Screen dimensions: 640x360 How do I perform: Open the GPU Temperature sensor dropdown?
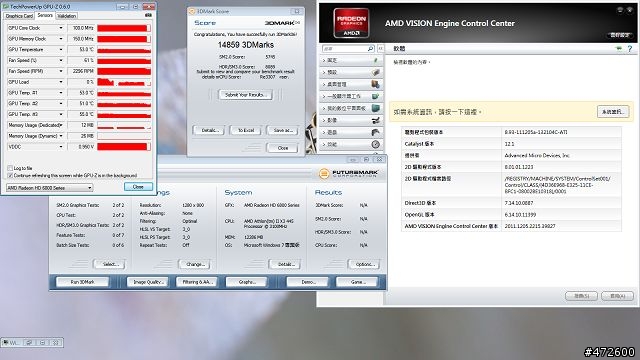(x=61, y=49)
